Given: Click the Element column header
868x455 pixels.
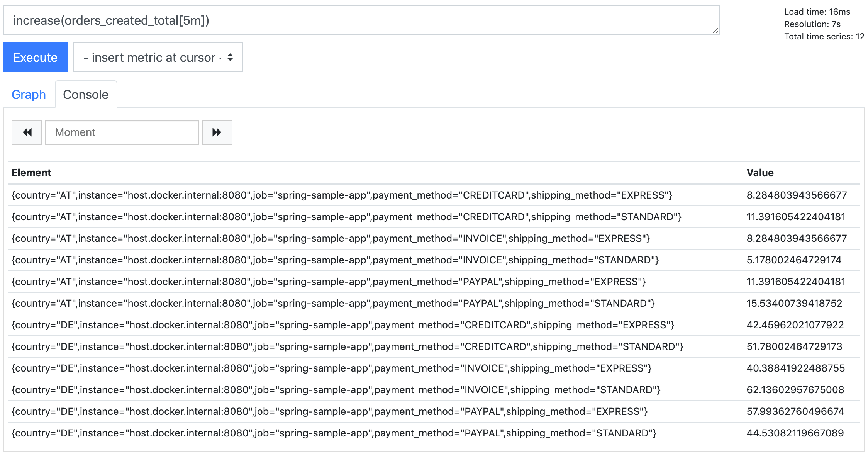Looking at the screenshot, I should 32,173.
